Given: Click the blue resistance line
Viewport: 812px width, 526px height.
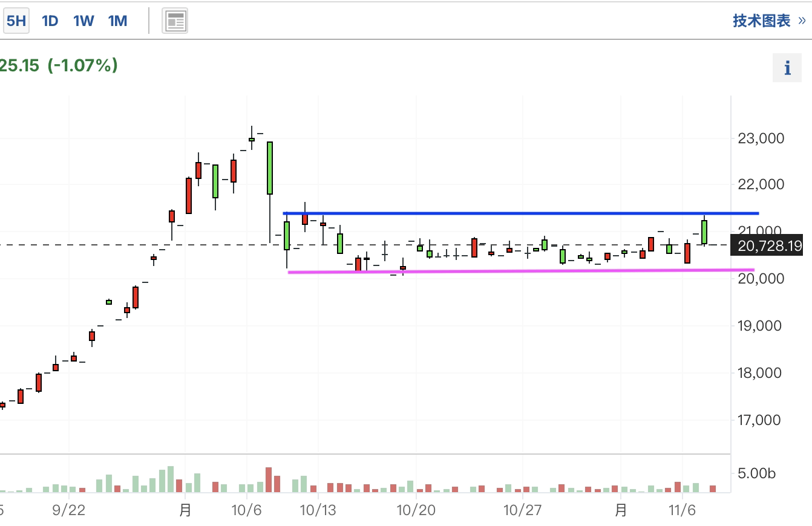Looking at the screenshot, I should point(521,213).
